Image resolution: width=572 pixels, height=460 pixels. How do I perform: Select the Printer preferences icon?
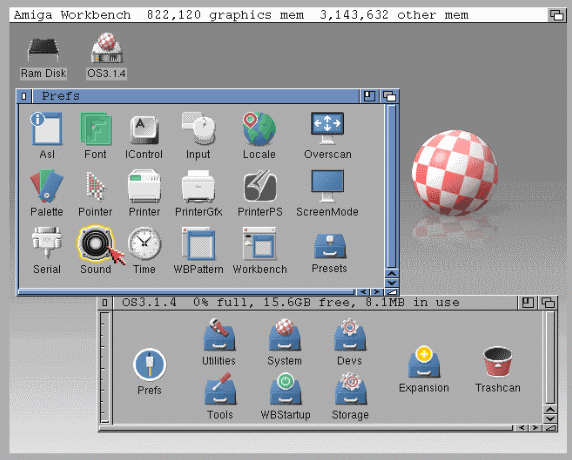pos(144,186)
